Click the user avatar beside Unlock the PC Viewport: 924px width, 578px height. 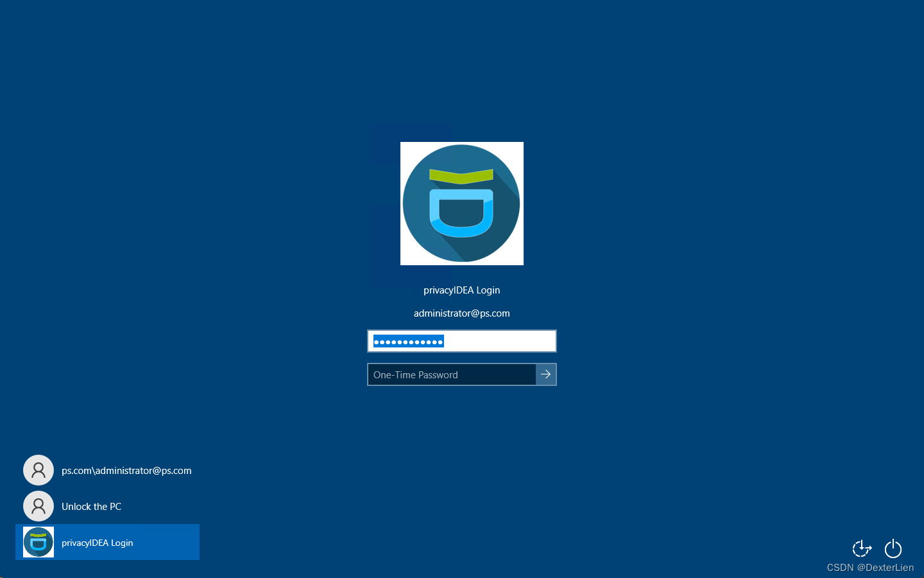click(38, 506)
